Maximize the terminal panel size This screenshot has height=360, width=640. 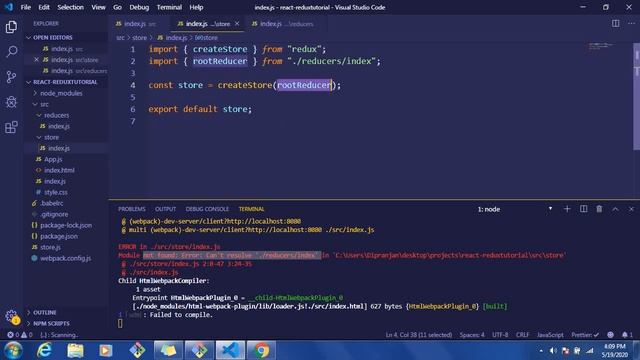(615, 209)
